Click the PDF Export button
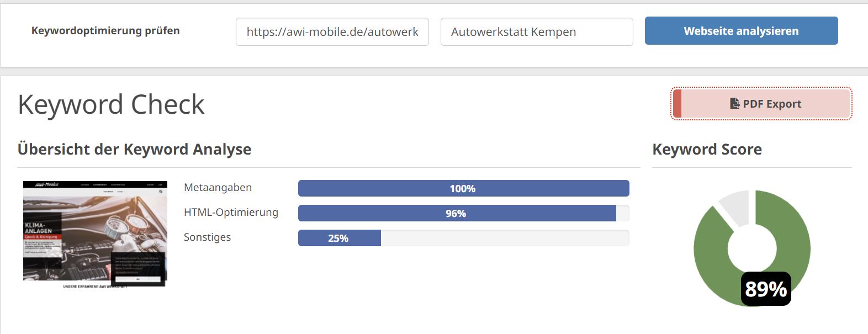 761,103
